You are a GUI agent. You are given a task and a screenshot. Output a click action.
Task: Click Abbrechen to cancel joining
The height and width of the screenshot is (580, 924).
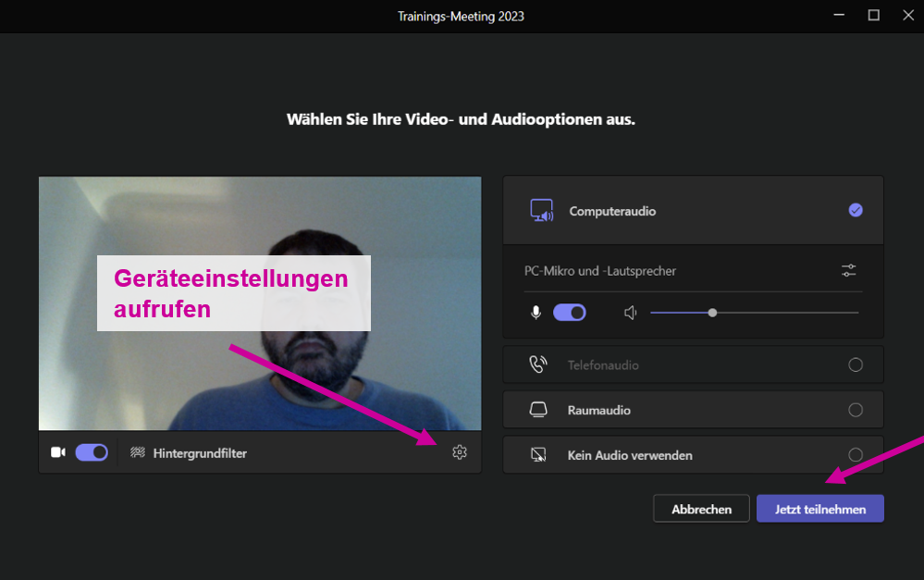(x=701, y=509)
